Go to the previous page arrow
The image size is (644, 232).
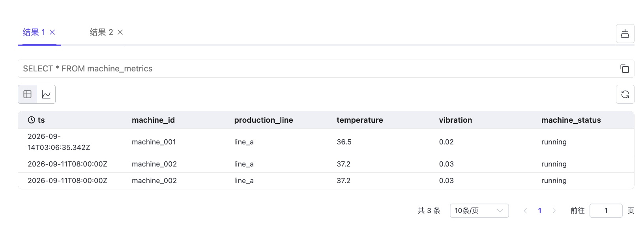pyautogui.click(x=525, y=211)
